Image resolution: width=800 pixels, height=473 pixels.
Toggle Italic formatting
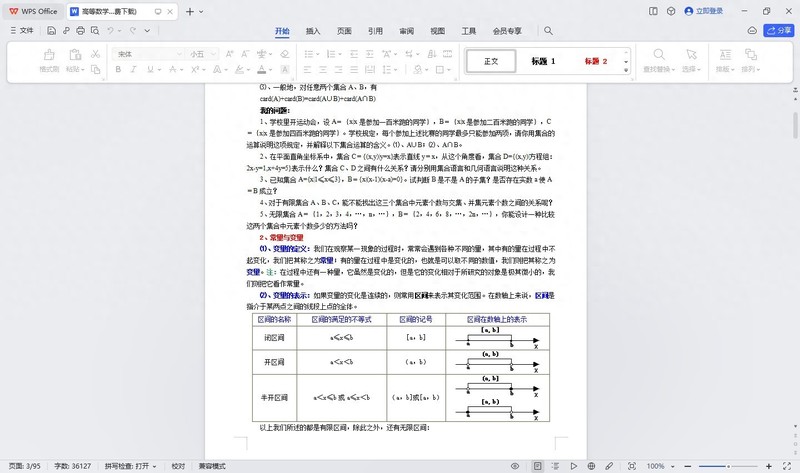(134, 69)
